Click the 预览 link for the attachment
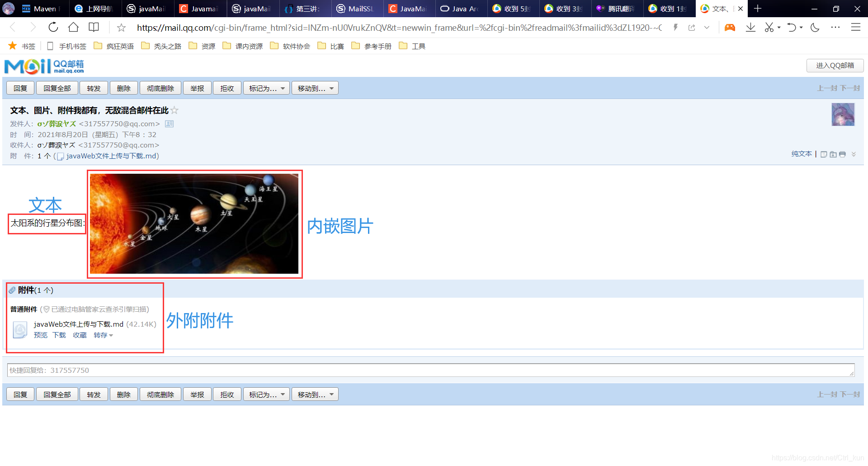 tap(41, 335)
